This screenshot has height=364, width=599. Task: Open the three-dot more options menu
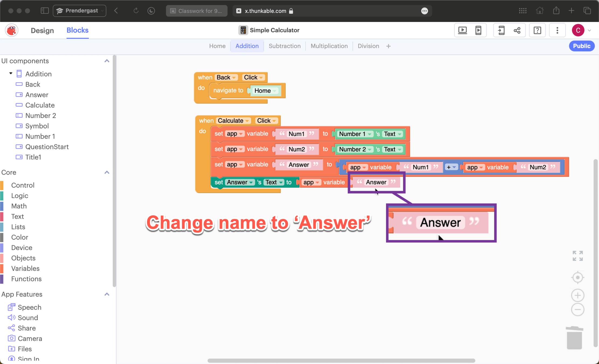click(x=557, y=30)
